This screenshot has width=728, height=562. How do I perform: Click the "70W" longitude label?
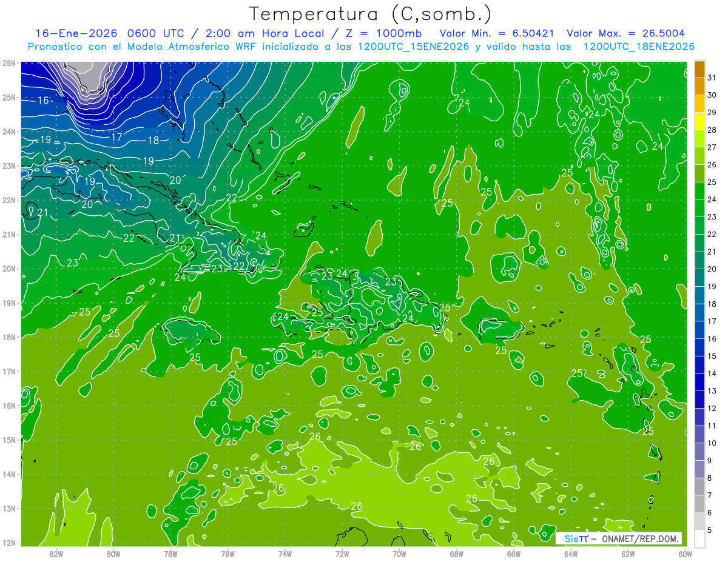pyautogui.click(x=399, y=554)
